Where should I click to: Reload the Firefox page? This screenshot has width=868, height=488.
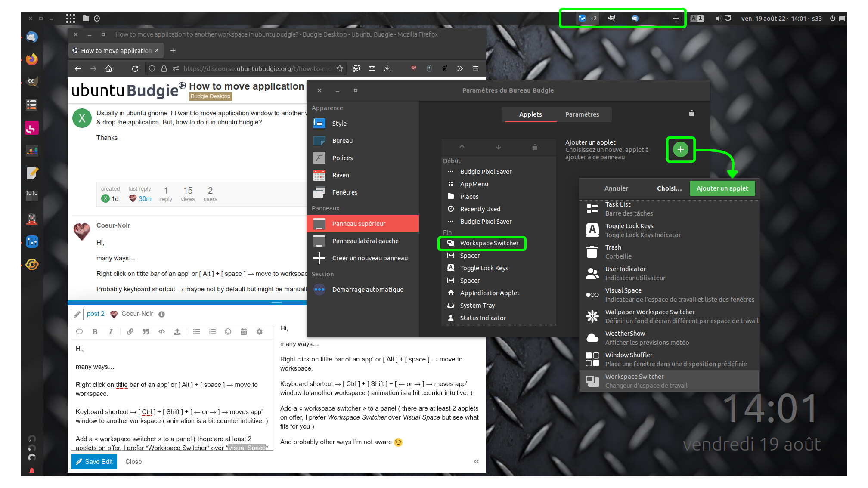[135, 68]
